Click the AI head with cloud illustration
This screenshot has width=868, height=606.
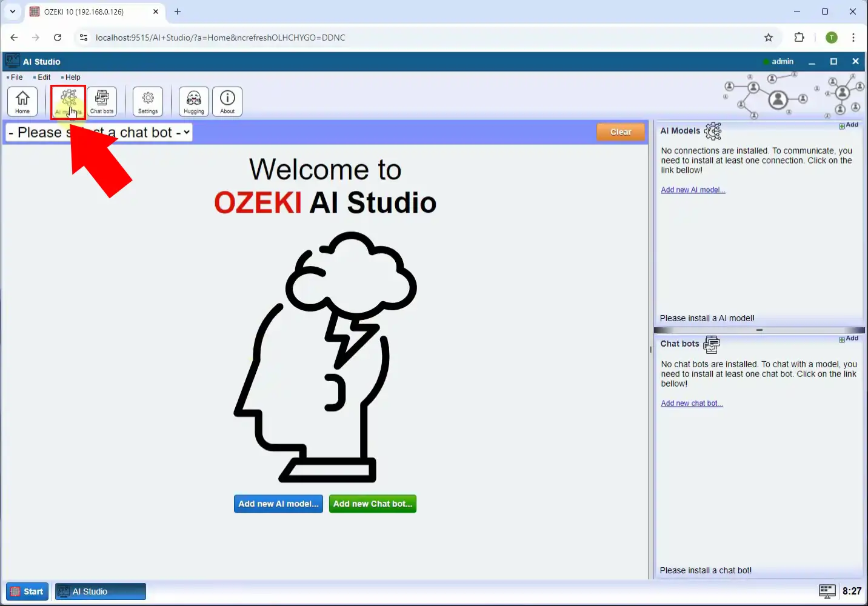click(x=326, y=357)
